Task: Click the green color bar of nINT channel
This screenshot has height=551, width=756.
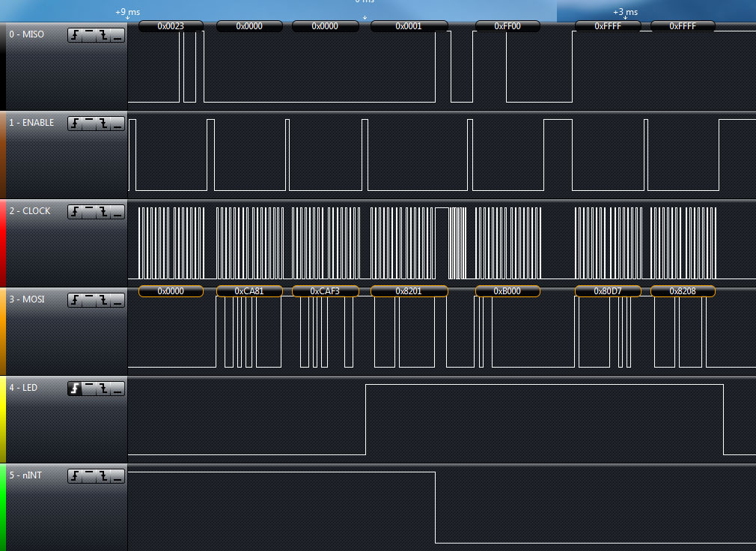Action: click(3, 507)
